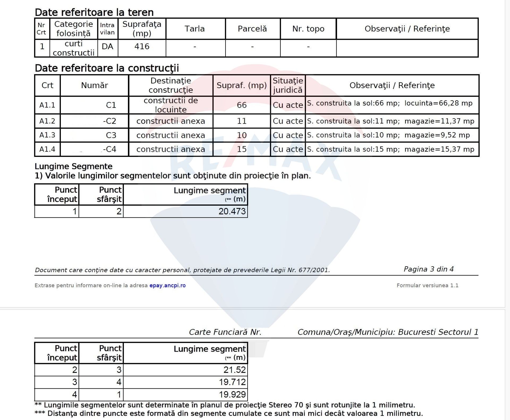510x420 pixels.
Task: Select the 'locuinta=66,28 mp' observation cell
Action: coord(438,103)
